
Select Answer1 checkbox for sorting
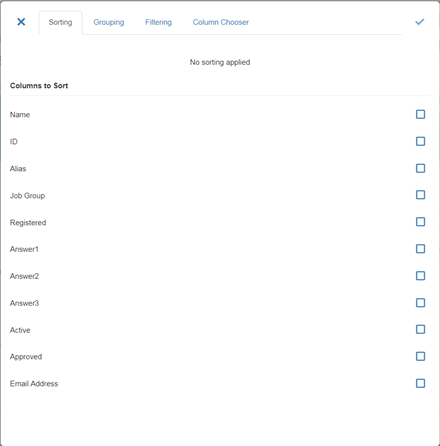pos(420,249)
